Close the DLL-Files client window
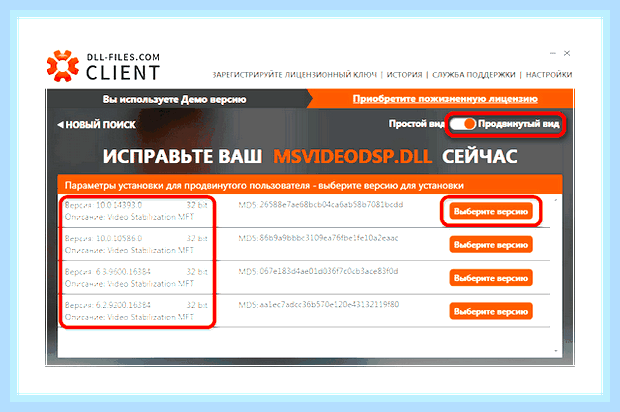Screen dimensions: 620x412 pyautogui.click(x=567, y=53)
